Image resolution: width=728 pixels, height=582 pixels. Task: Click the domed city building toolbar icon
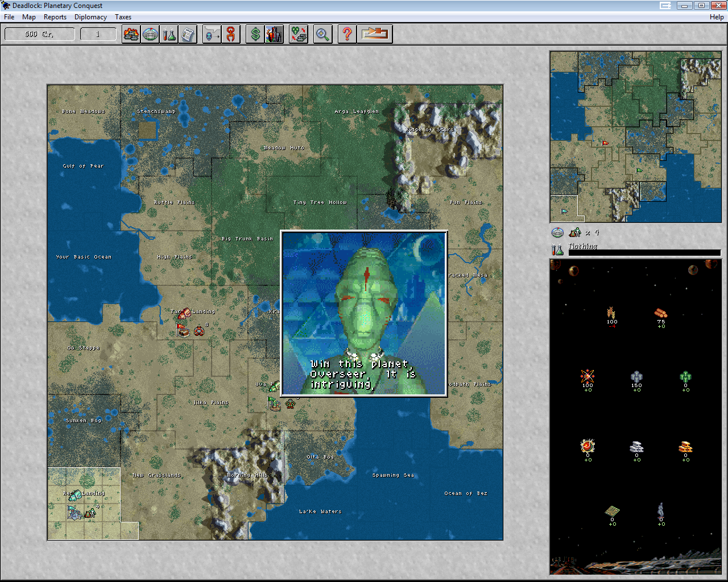pyautogui.click(x=150, y=34)
